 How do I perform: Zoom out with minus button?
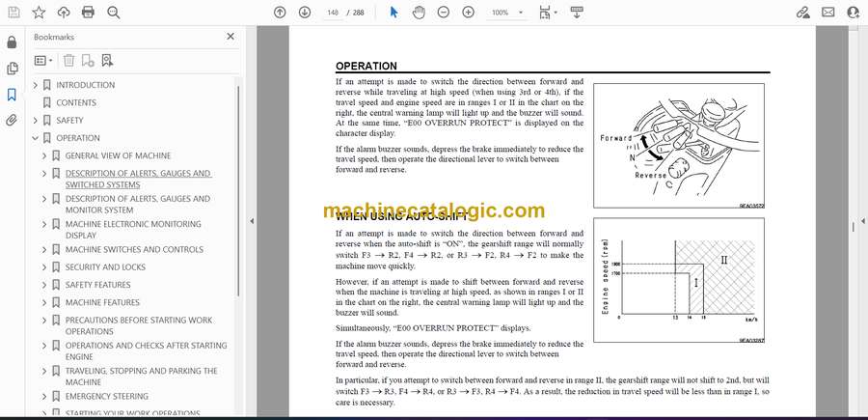pyautogui.click(x=444, y=13)
